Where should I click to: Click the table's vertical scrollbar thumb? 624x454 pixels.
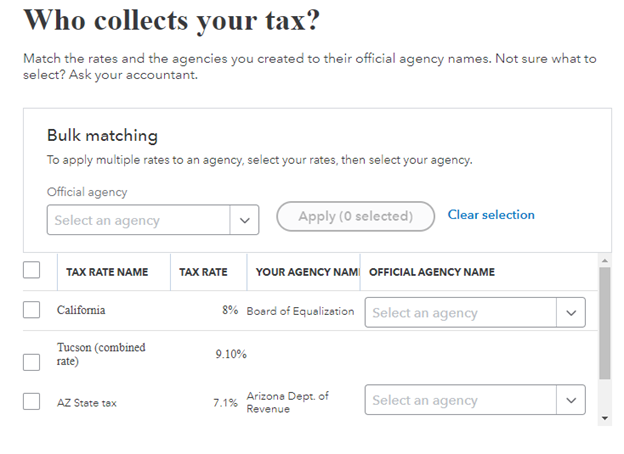pos(605,323)
